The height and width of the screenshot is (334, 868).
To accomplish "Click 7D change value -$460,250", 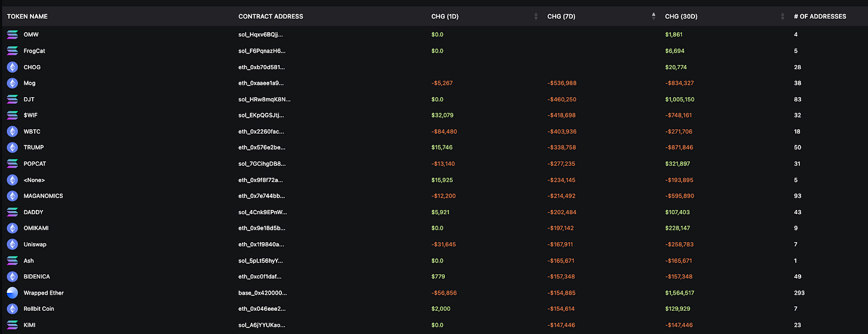I will (562, 99).
